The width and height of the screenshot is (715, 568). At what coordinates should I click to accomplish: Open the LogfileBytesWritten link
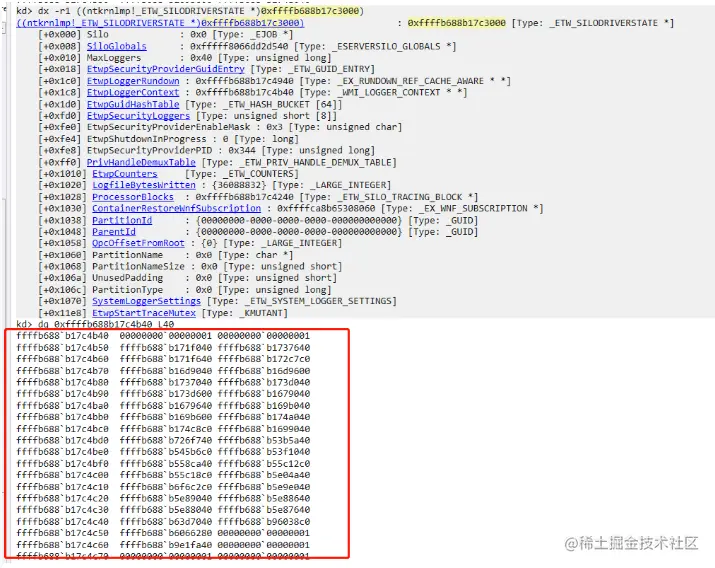click(144, 185)
